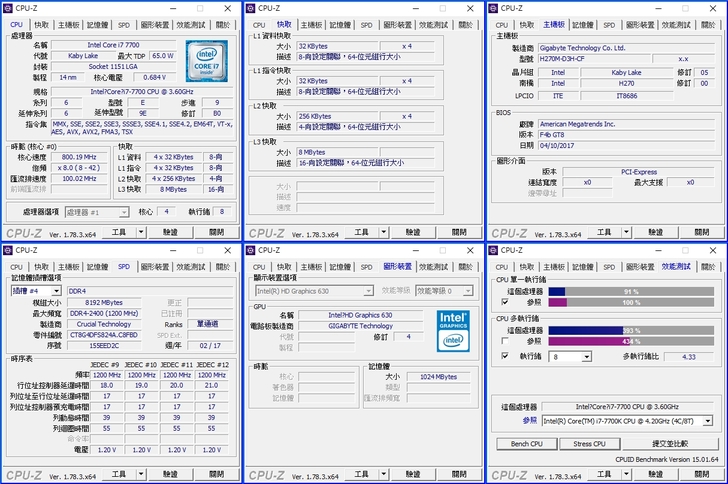
Task: Click the single-thread 這個處理器 91% bar
Action: 631,292
